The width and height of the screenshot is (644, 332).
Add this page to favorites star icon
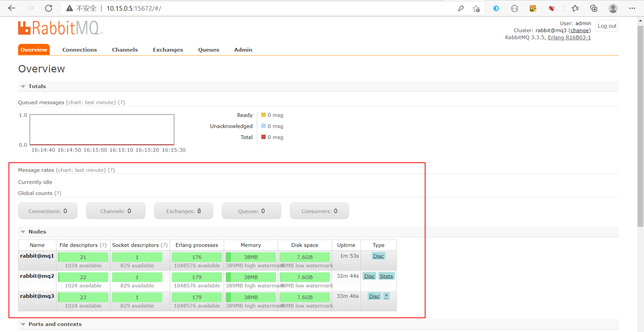[x=476, y=8]
